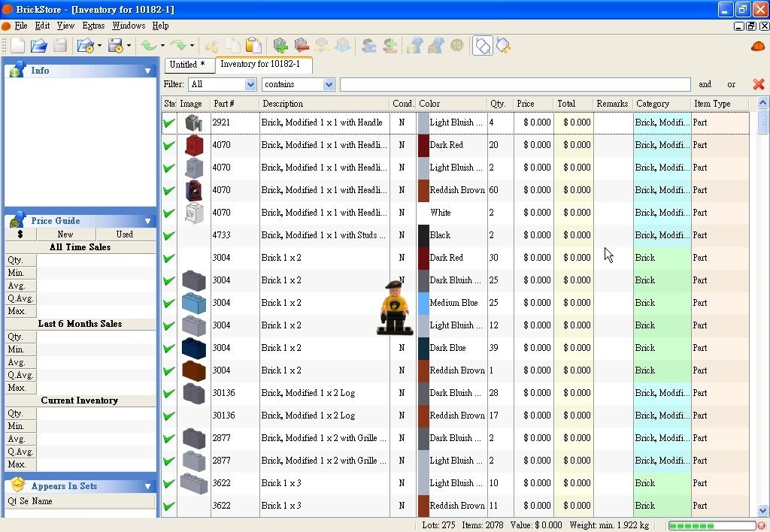Image resolution: width=770 pixels, height=532 pixels.
Task: Sort by the Description column header
Action: [323, 104]
